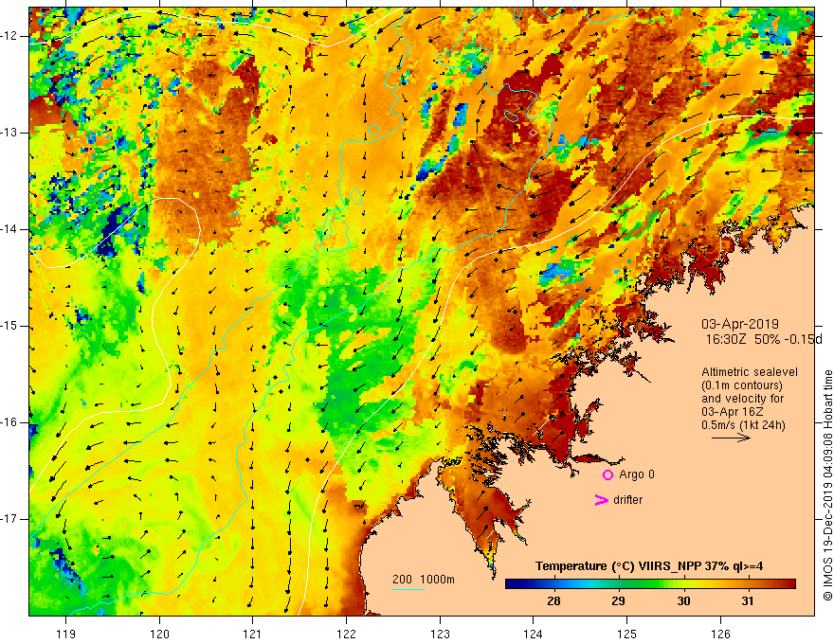
Task: Click the text 16:30Z 50% -0.15d
Action: 764,340
